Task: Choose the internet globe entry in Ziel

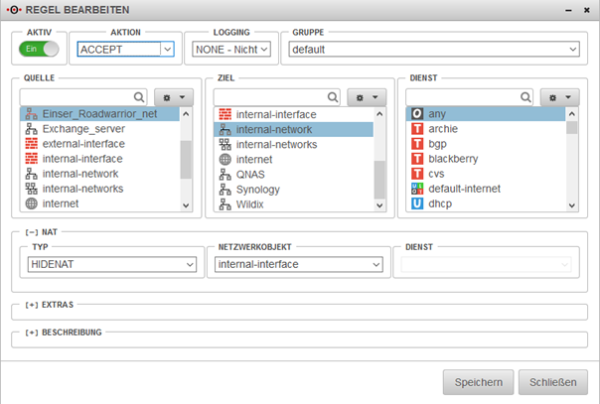Action: click(x=226, y=159)
